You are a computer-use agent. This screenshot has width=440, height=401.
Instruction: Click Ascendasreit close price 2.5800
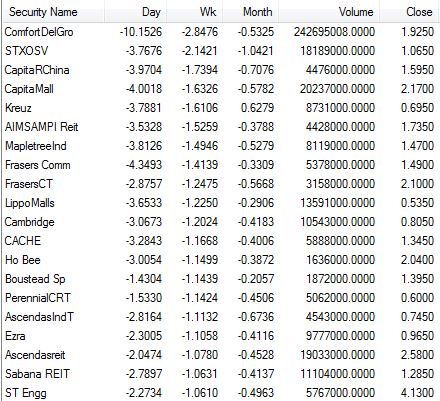(417, 355)
